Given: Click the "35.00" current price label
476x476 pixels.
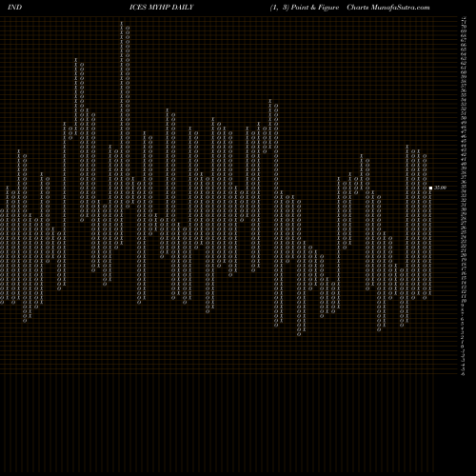Looking at the screenshot, I should [x=440, y=188].
